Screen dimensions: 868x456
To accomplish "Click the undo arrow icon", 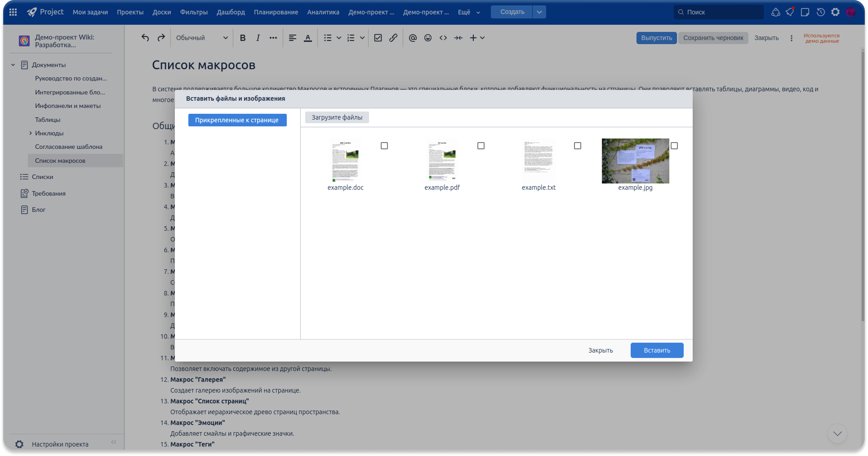I will coord(145,38).
